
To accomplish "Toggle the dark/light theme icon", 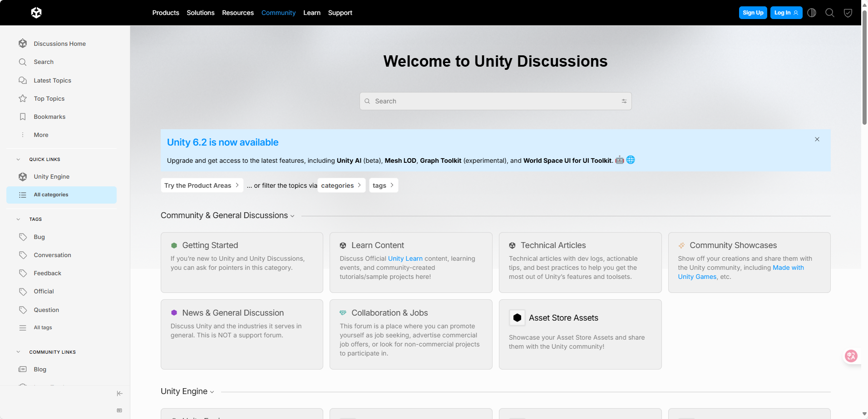I will pos(812,13).
